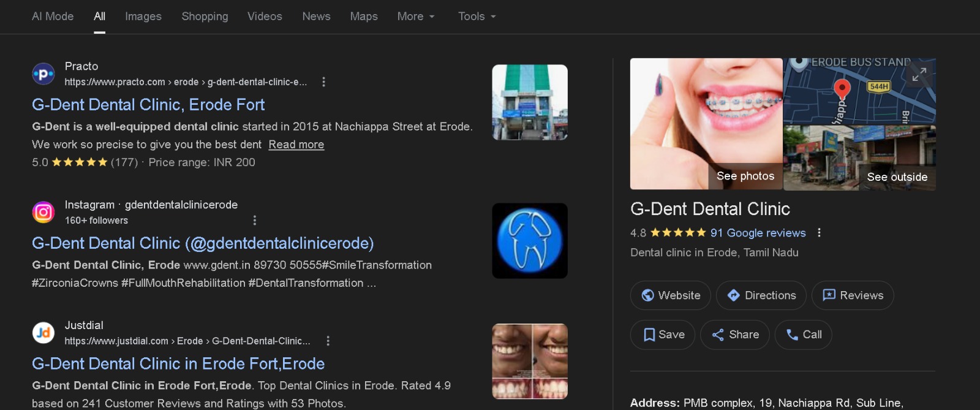Screen dimensions: 980x410
Task: Click the Practo 5.0 star rating
Action: click(79, 162)
